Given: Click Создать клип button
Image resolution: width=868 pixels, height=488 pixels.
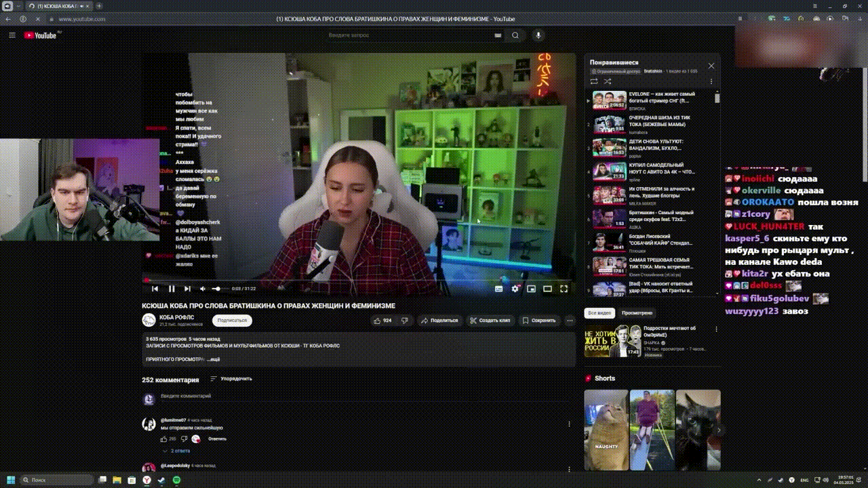Looking at the screenshot, I should pyautogui.click(x=490, y=321).
